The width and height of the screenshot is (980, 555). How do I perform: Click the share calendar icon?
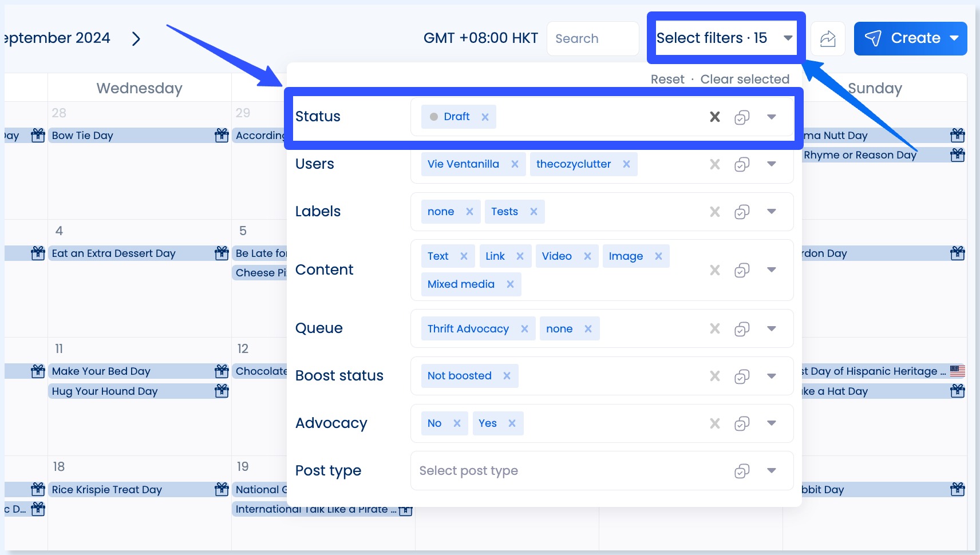click(828, 39)
